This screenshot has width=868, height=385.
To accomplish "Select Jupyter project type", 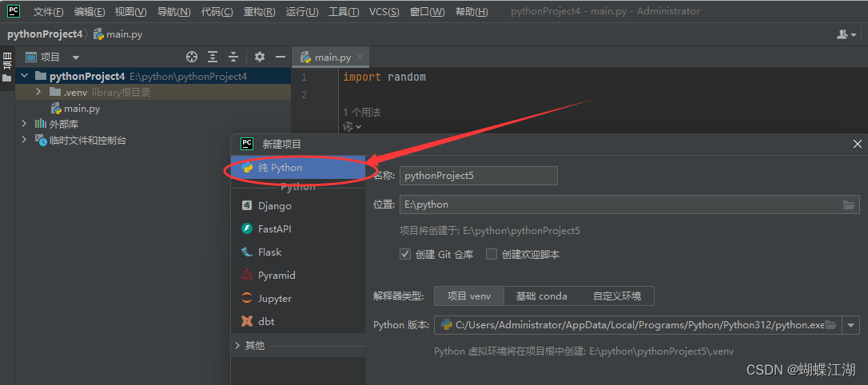I will pyautogui.click(x=298, y=298).
